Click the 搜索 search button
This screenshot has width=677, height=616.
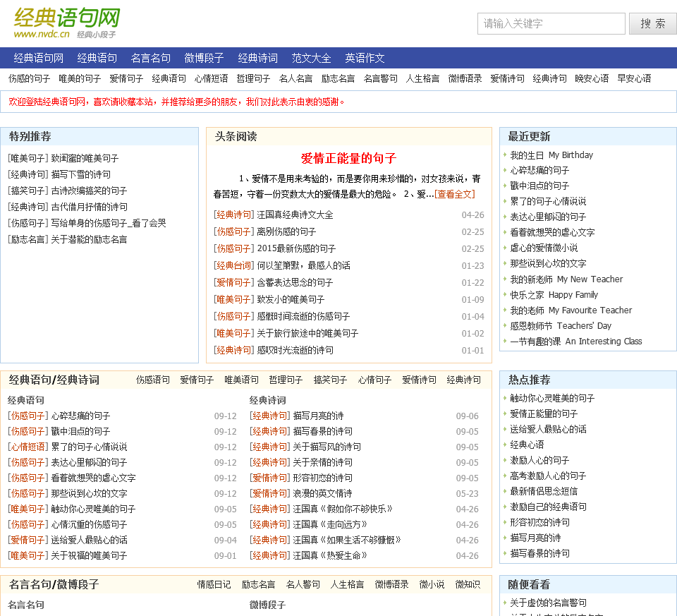point(652,23)
